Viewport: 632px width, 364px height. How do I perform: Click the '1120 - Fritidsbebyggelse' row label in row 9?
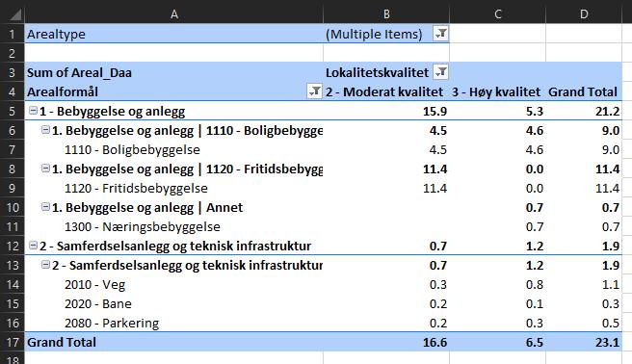click(x=136, y=188)
